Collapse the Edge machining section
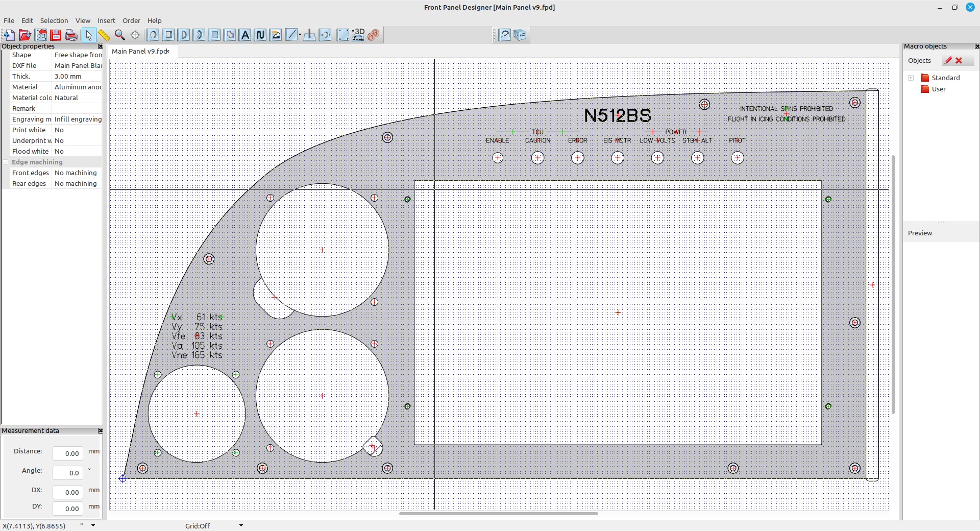 pos(6,162)
